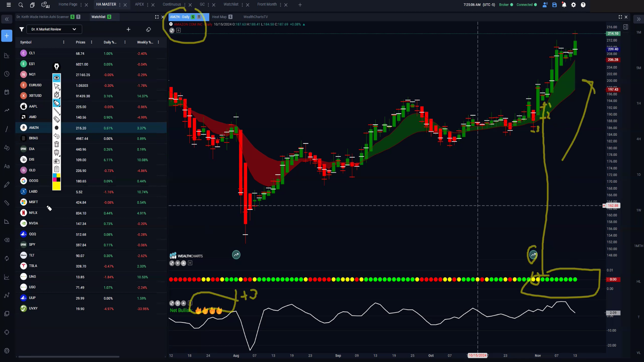Select the straight line drawing tool
Screen dimensions: 644x362
click(x=57, y=111)
